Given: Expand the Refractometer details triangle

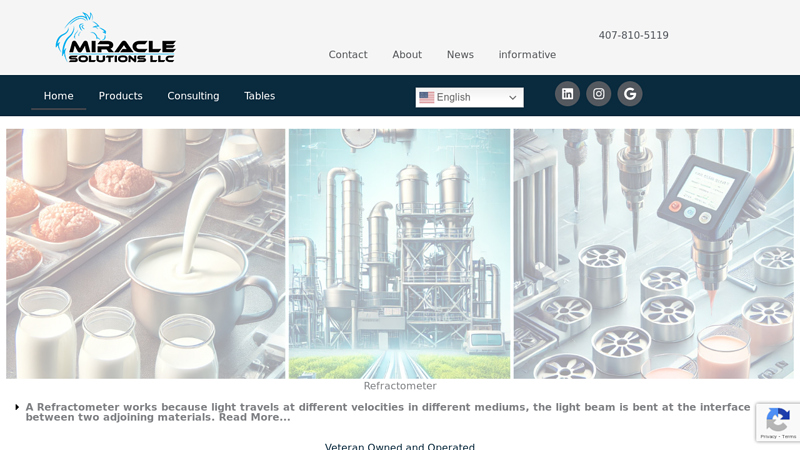Looking at the screenshot, I should pos(17,407).
